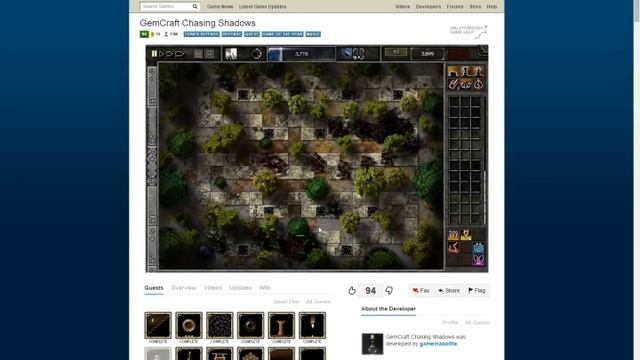The height and width of the screenshot is (360, 640).
Task: Create a blue gem from the gem palette
Action: tap(478, 247)
